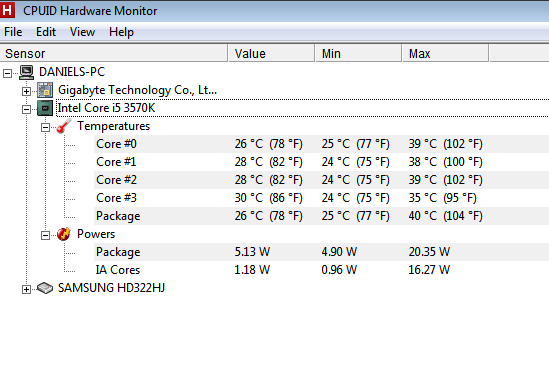Click IA Cores max 16.27 W
Viewport: 549px width, 389px height.
pos(429,270)
